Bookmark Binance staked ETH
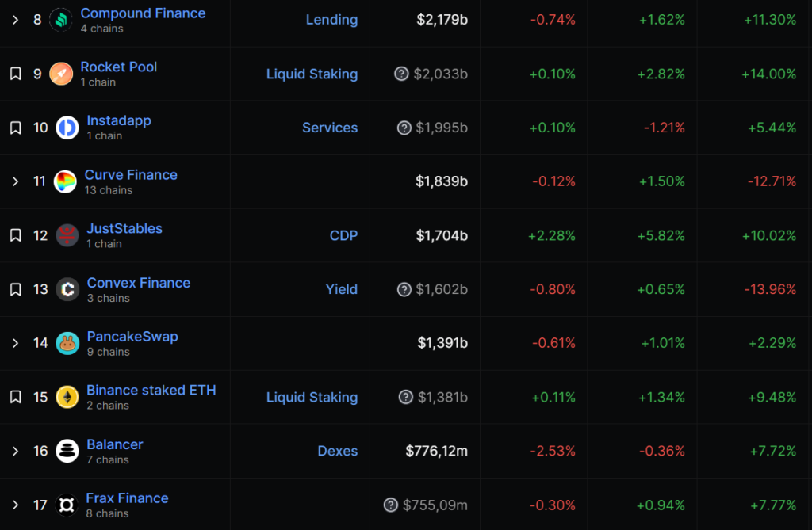Screen dimensions: 812x530 tap(15, 397)
